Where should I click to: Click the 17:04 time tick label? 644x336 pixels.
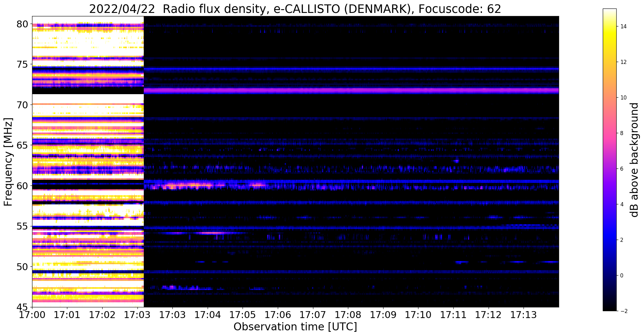pos(208,315)
